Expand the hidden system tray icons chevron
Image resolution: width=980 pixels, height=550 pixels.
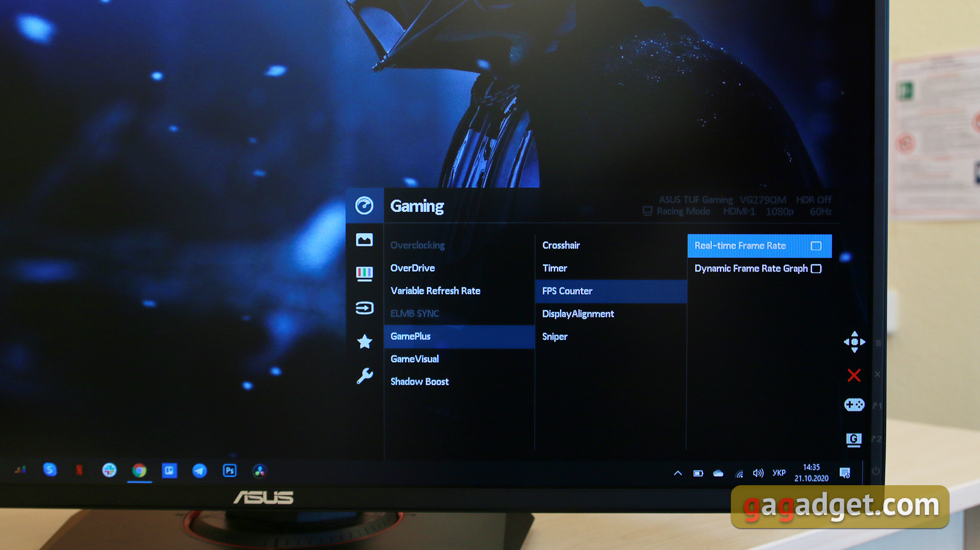click(678, 473)
